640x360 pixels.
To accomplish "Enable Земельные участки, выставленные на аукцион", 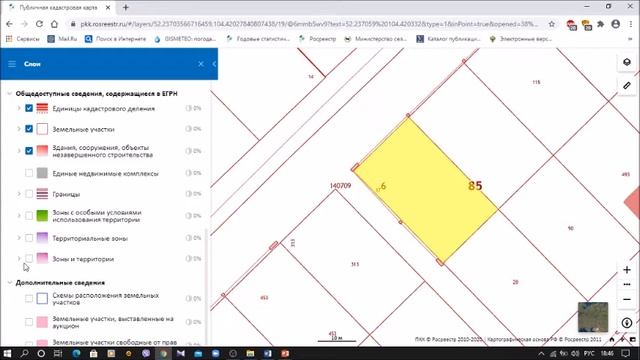I will pyautogui.click(x=29, y=322).
